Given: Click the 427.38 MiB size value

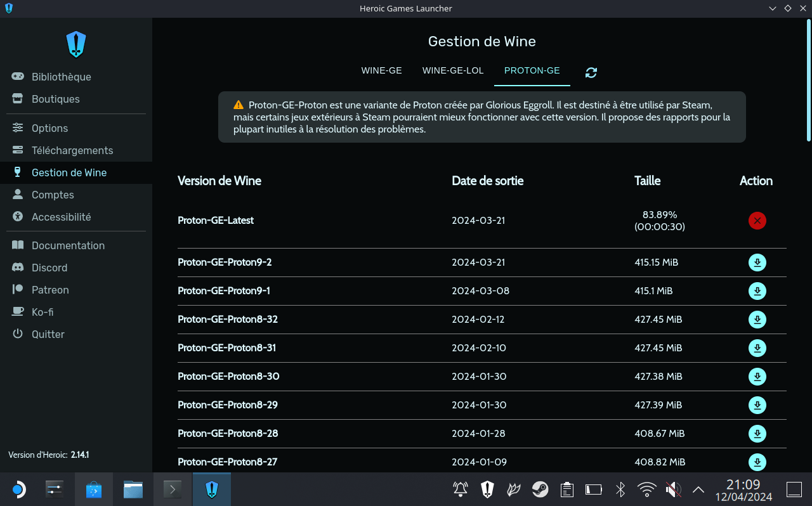Looking at the screenshot, I should (x=658, y=377).
